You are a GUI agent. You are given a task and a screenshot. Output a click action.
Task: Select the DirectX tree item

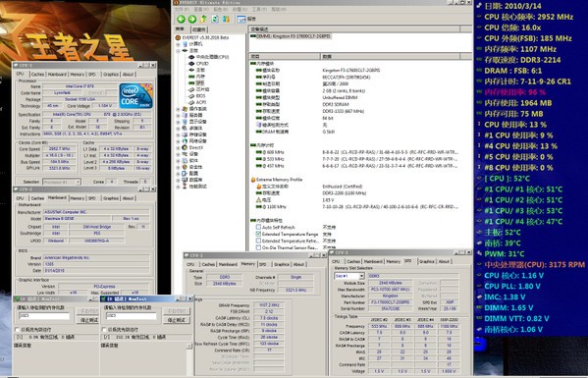[x=196, y=147]
